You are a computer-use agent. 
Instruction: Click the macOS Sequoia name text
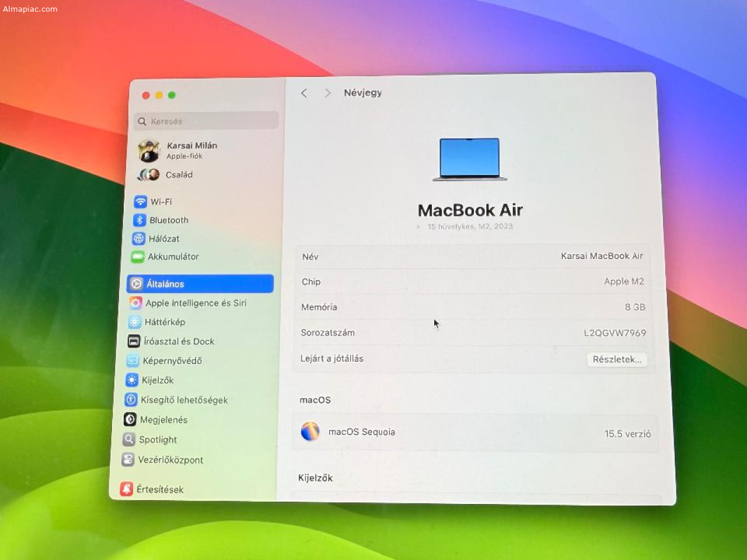point(362,432)
